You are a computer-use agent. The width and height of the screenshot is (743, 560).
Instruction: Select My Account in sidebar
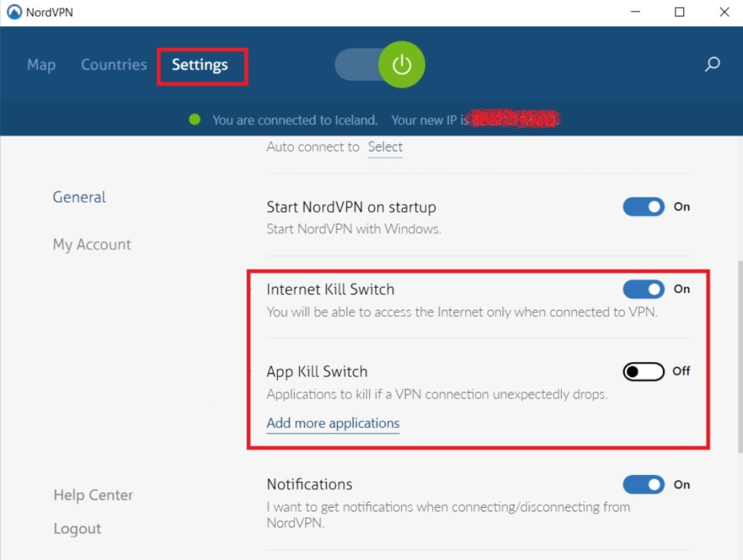pyautogui.click(x=92, y=244)
